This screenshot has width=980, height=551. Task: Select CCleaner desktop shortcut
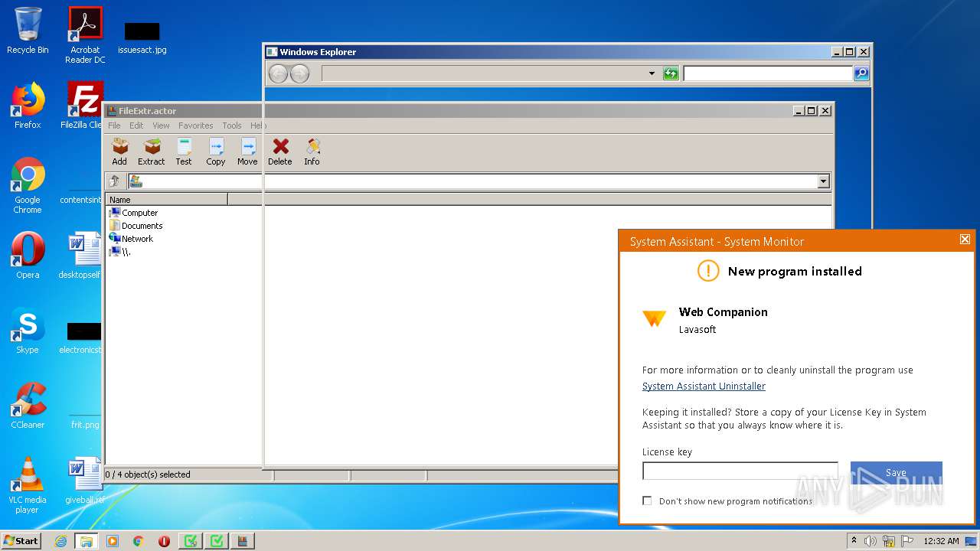(28, 406)
